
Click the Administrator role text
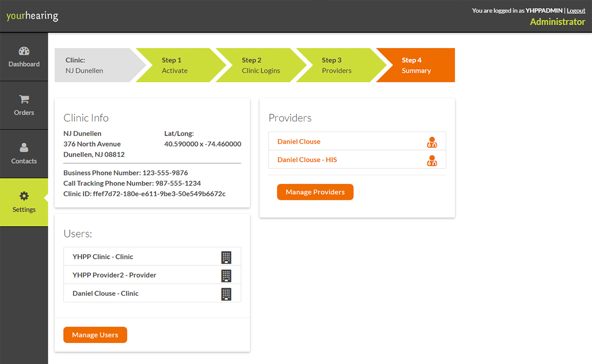point(557,22)
